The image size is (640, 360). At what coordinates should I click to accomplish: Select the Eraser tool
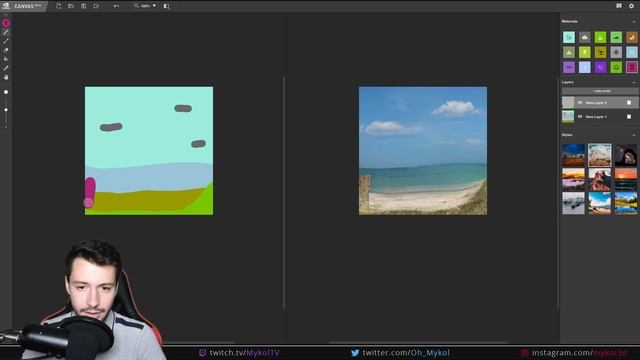click(6, 50)
